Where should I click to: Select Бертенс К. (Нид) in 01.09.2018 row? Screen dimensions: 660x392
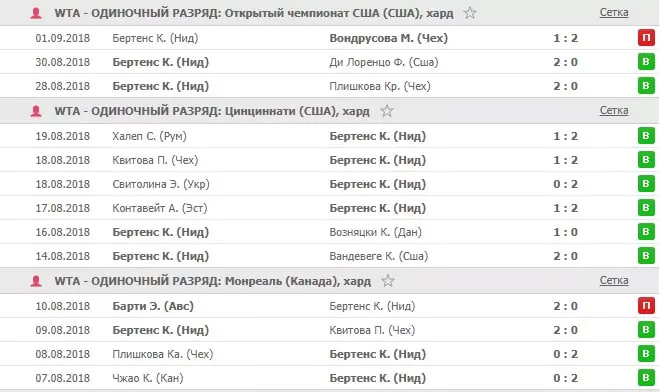155,38
